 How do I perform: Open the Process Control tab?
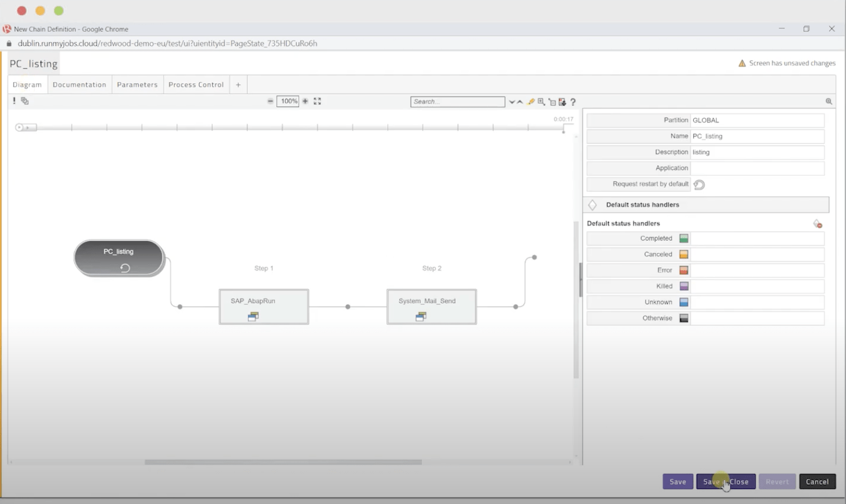(x=196, y=84)
